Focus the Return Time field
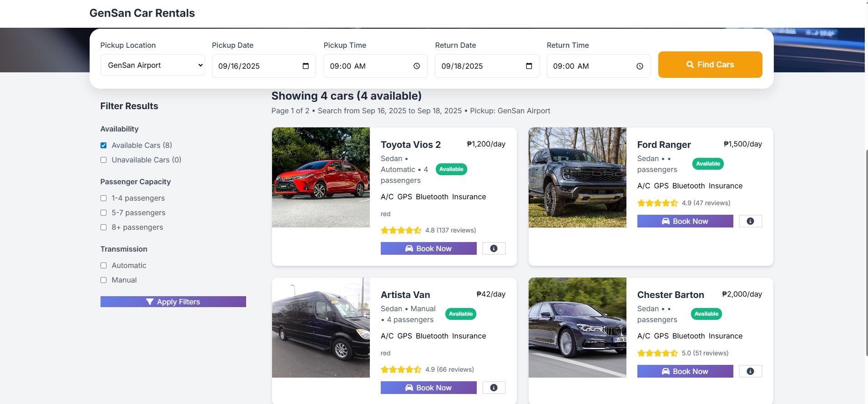 pyautogui.click(x=599, y=66)
